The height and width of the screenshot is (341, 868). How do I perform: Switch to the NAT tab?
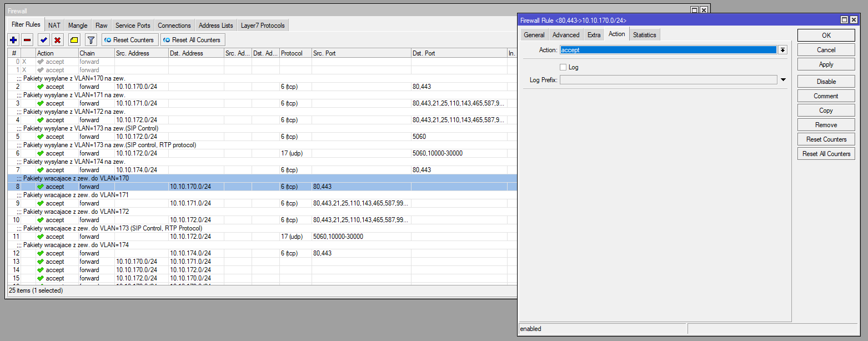[x=54, y=26]
